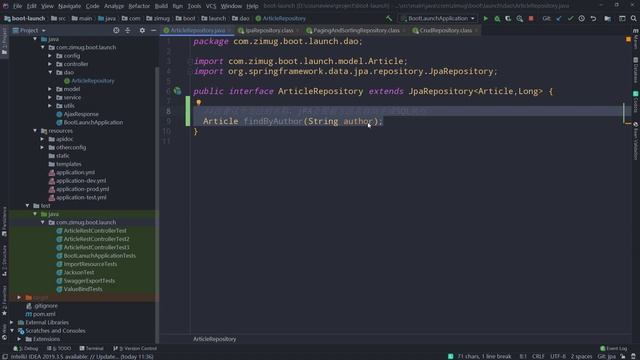This screenshot has height=360, width=640.
Task: Open the TODO tool window
Action: (59, 349)
